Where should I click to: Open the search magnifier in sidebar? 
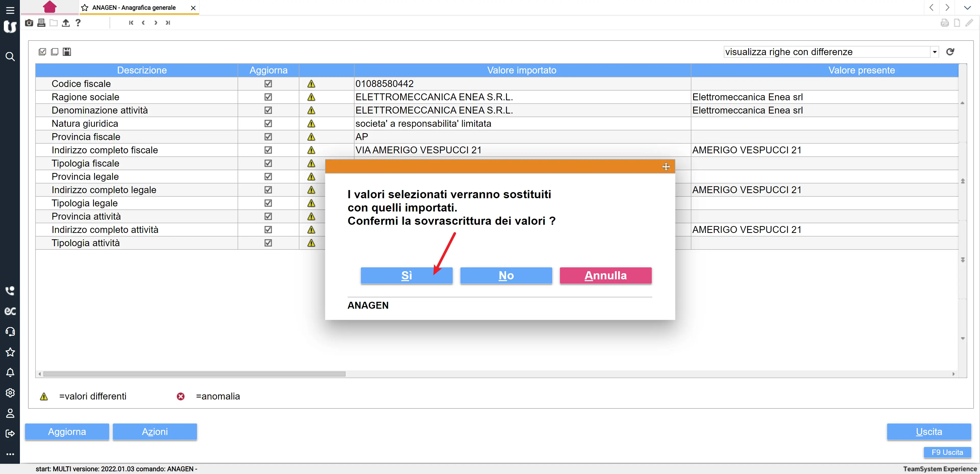coord(10,57)
